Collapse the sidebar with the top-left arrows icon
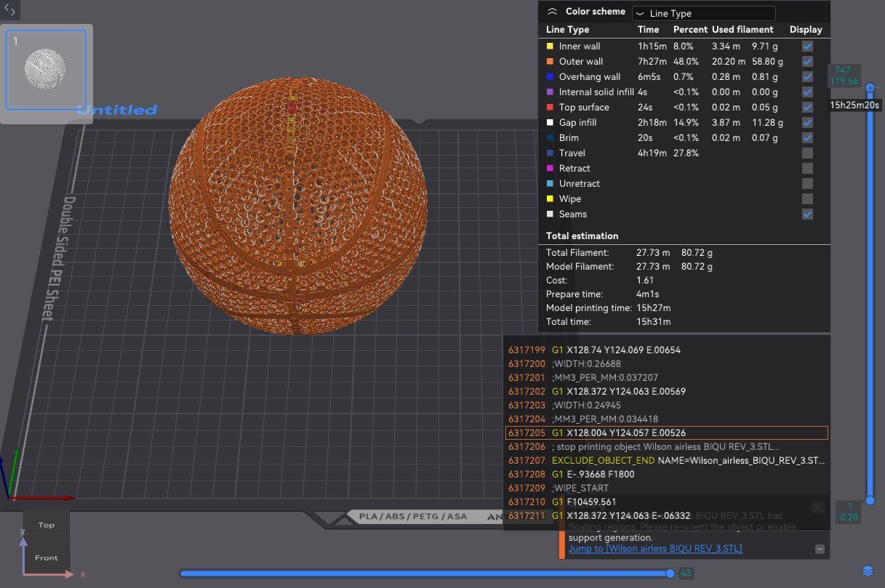 pos(9,10)
